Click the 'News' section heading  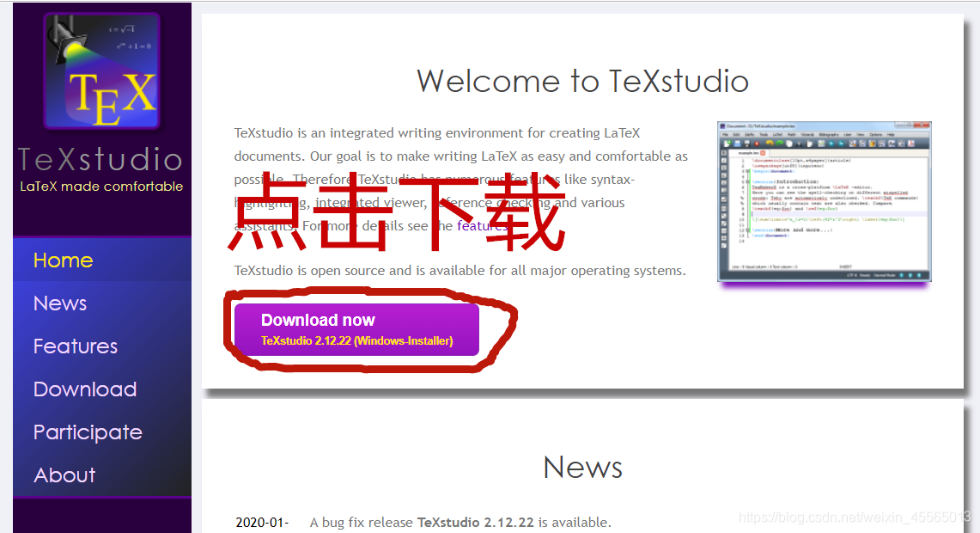(582, 468)
